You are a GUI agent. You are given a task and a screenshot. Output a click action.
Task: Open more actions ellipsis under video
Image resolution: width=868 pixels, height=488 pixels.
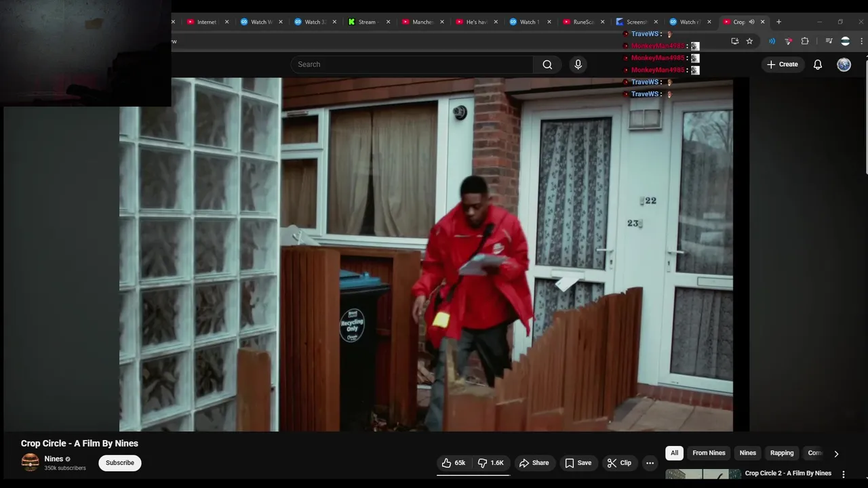pos(650,463)
